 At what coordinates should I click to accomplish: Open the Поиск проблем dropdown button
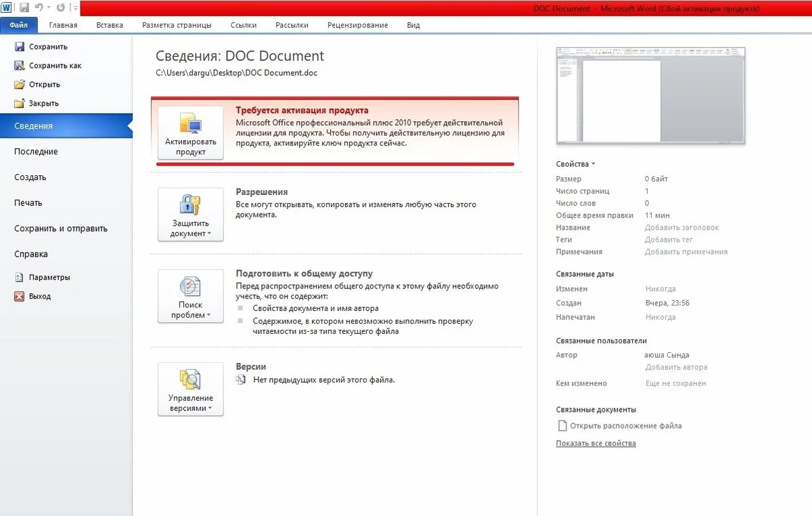(x=191, y=296)
